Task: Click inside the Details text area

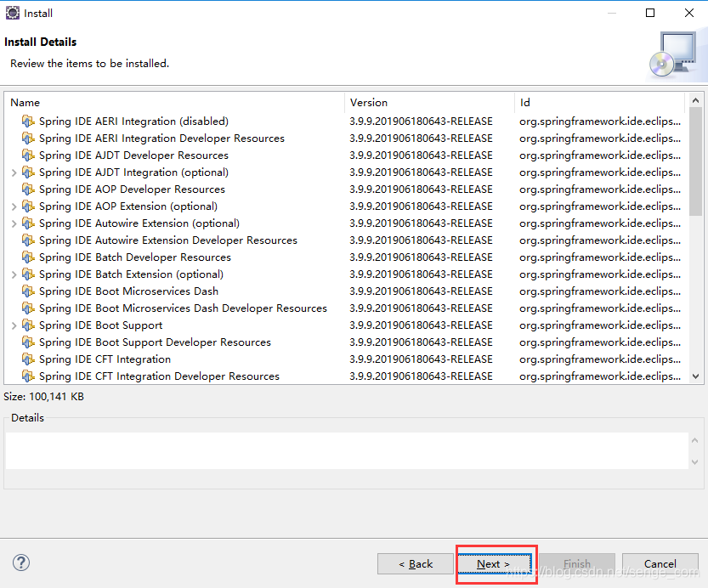Action: pos(347,451)
